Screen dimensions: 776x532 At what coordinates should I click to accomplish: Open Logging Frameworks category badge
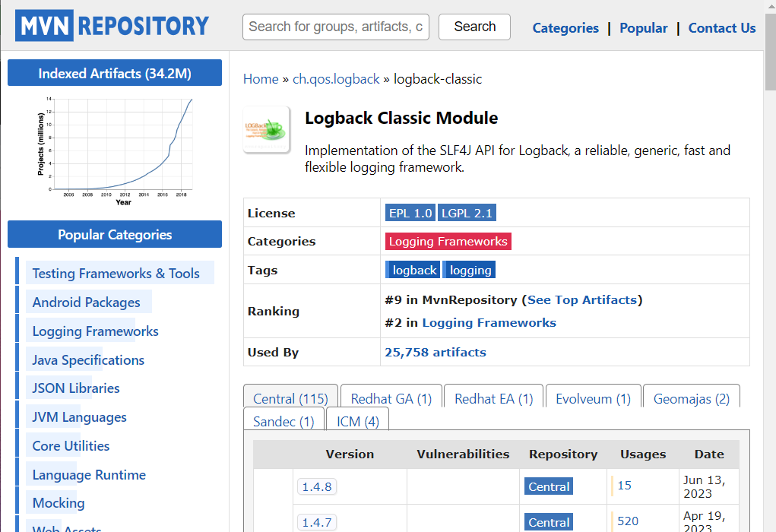(x=448, y=241)
